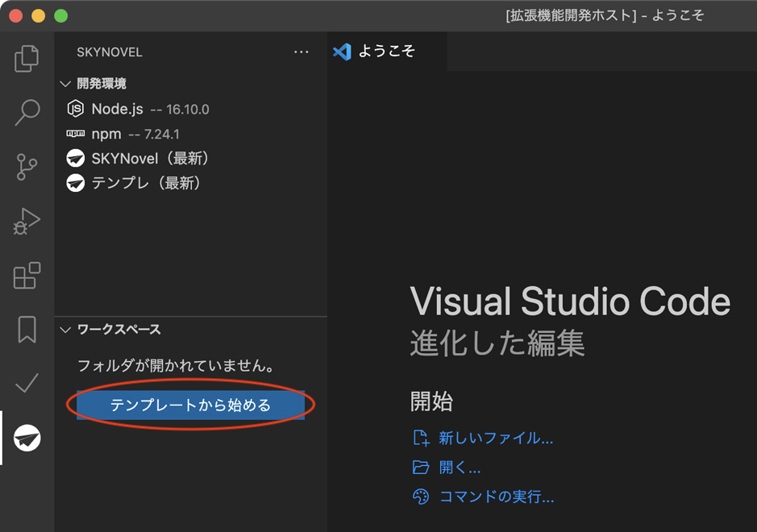
Task: Click the new file icon beside 新しいファイル
Action: [421, 438]
